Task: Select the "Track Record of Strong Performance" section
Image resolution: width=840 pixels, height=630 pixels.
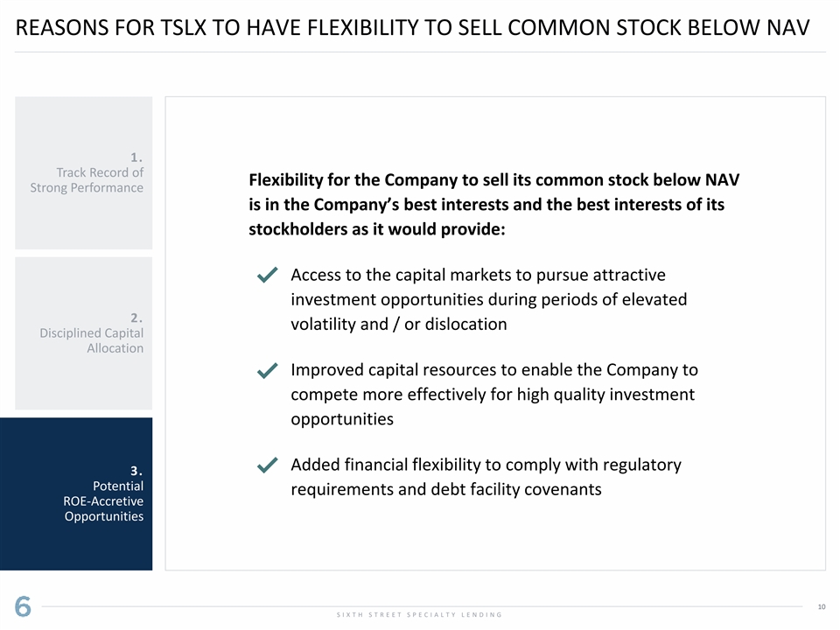Action: click(x=84, y=172)
